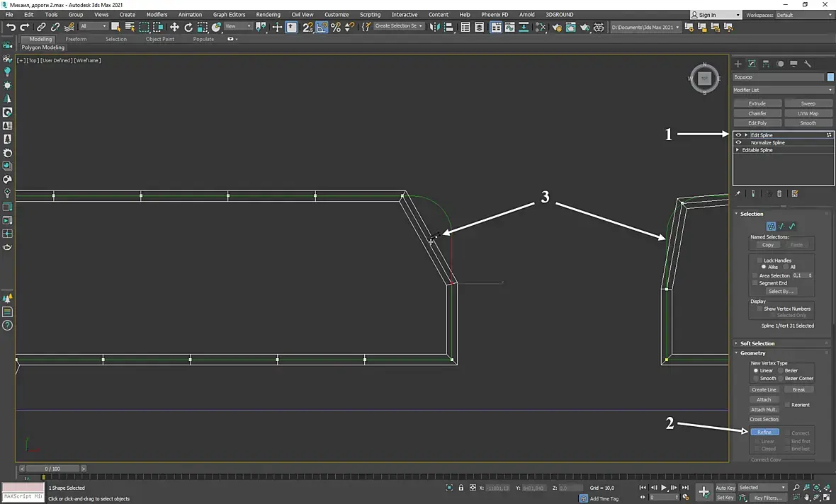The width and height of the screenshot is (836, 504).
Task: Activate Vertex sub-object selection mode
Action: tap(771, 227)
